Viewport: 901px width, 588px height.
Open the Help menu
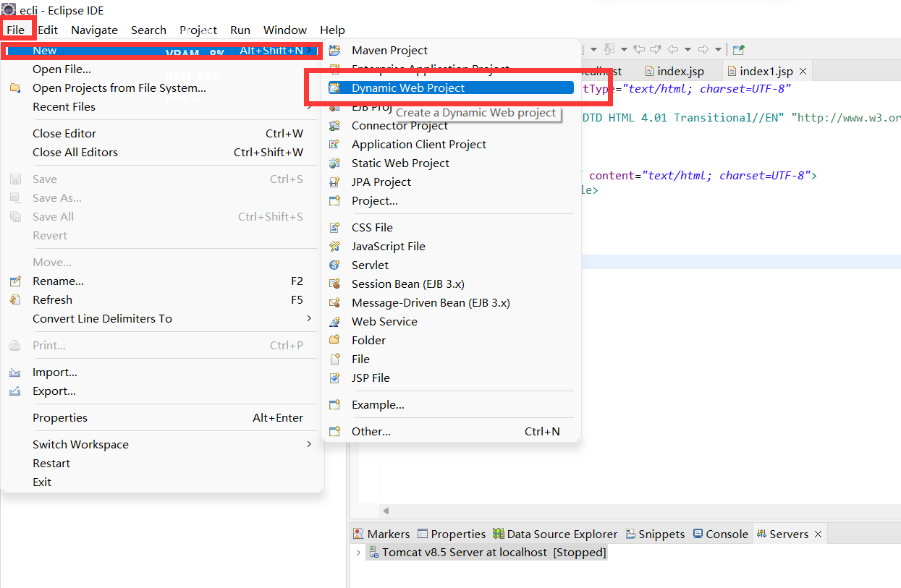(x=332, y=30)
